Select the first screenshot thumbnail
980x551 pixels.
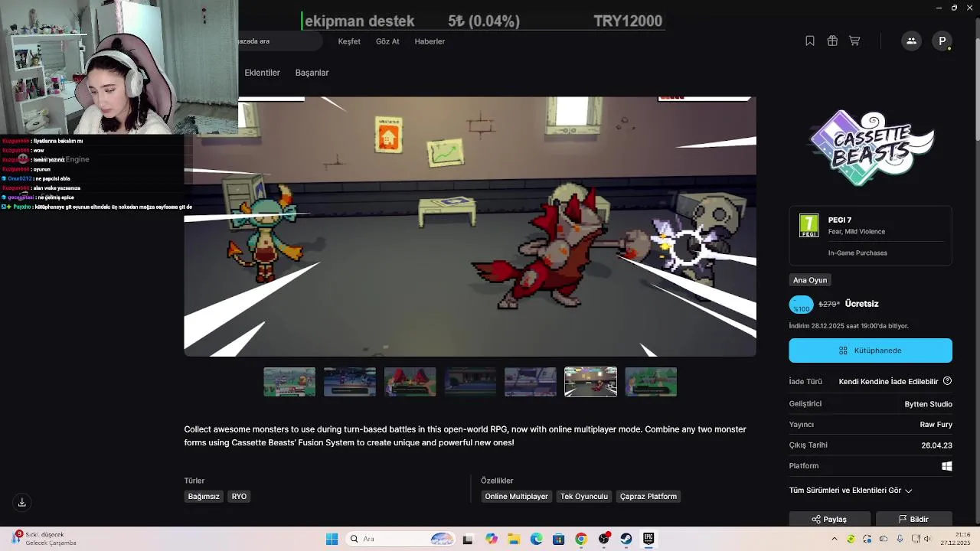[x=289, y=382]
